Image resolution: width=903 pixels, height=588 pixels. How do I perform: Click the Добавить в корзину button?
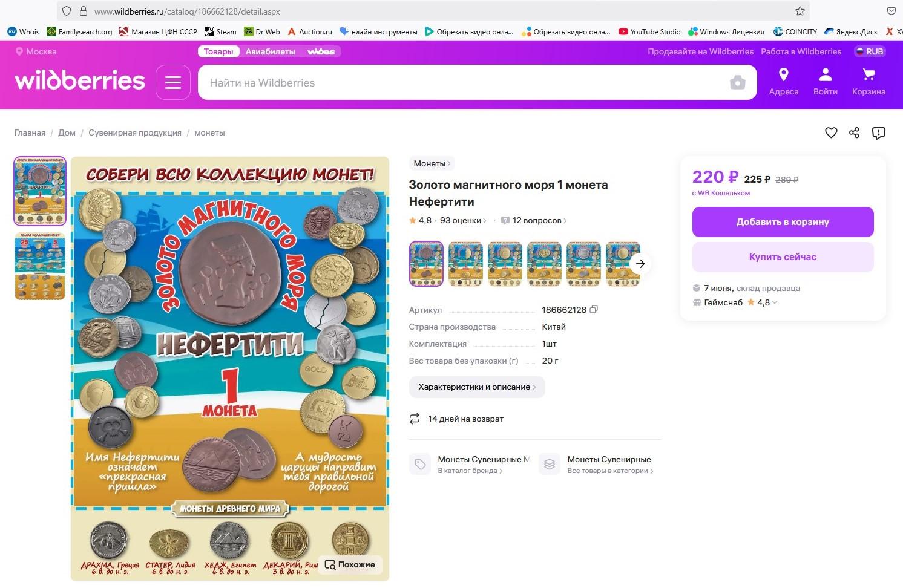tap(783, 222)
